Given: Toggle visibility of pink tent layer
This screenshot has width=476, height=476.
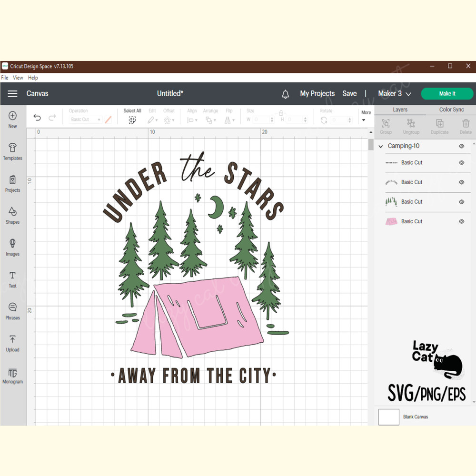Looking at the screenshot, I should (x=461, y=221).
